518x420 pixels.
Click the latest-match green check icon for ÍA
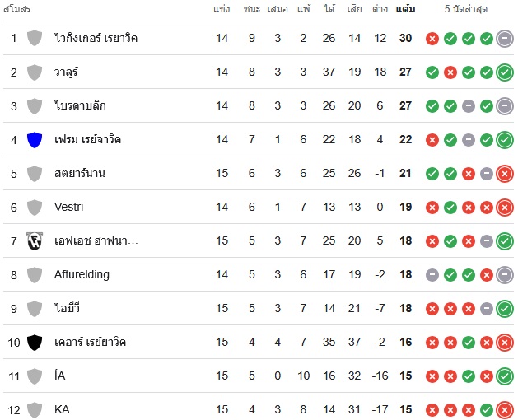[x=505, y=376]
